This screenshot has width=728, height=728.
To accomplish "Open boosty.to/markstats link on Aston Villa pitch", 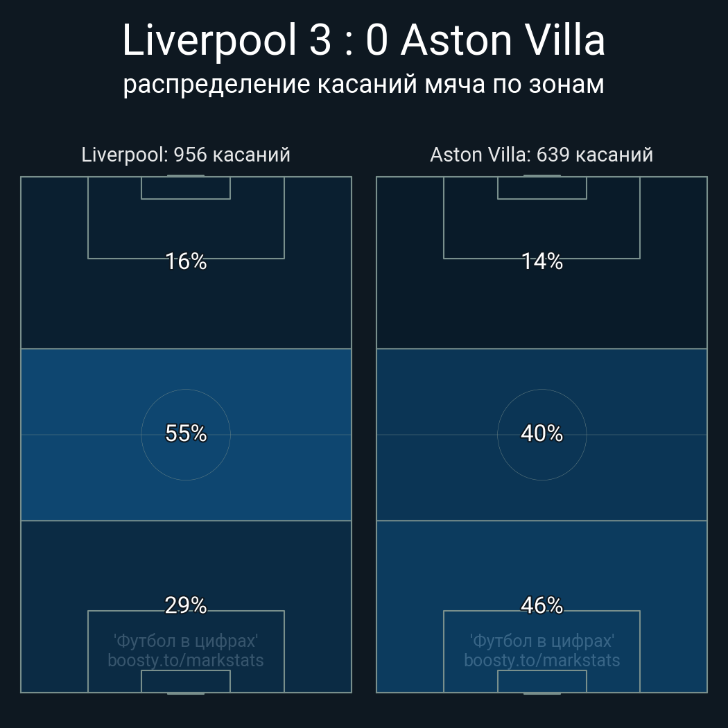I will tap(541, 660).
